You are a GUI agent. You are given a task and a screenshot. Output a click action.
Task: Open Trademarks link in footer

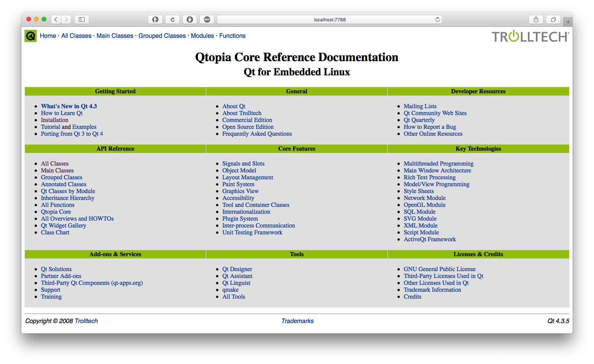297,321
